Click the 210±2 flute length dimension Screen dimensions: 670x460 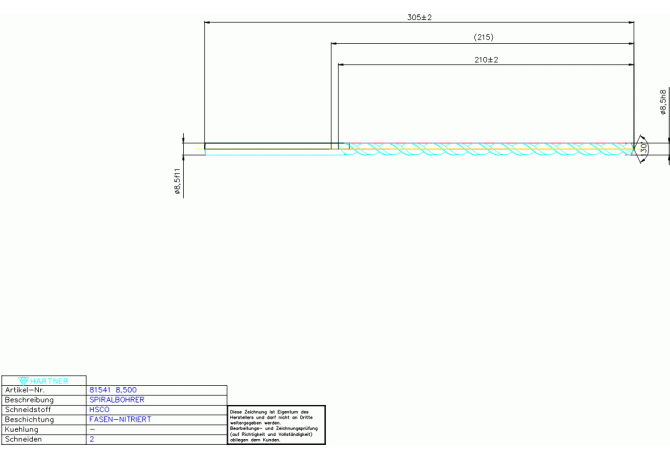(x=486, y=60)
